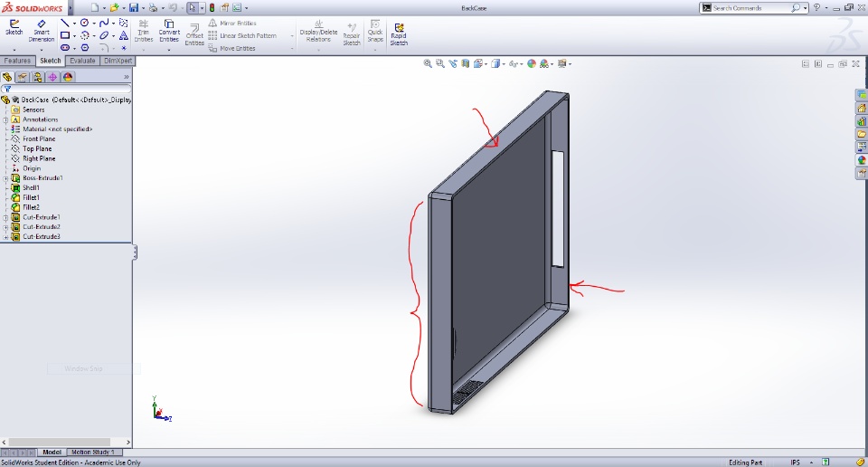Select the Straight Slot tool
The height and width of the screenshot is (467, 868).
65,48
